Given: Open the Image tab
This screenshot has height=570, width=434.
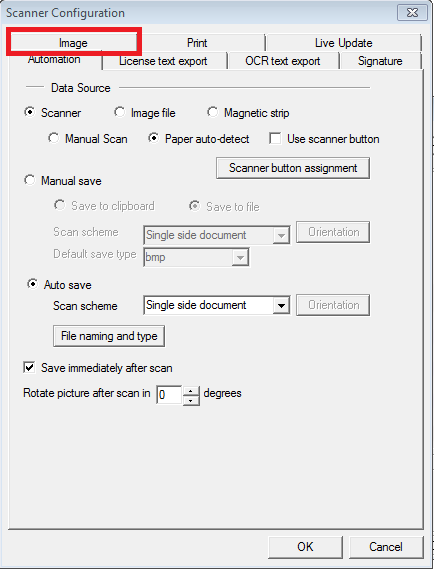Looking at the screenshot, I should pyautogui.click(x=73, y=43).
